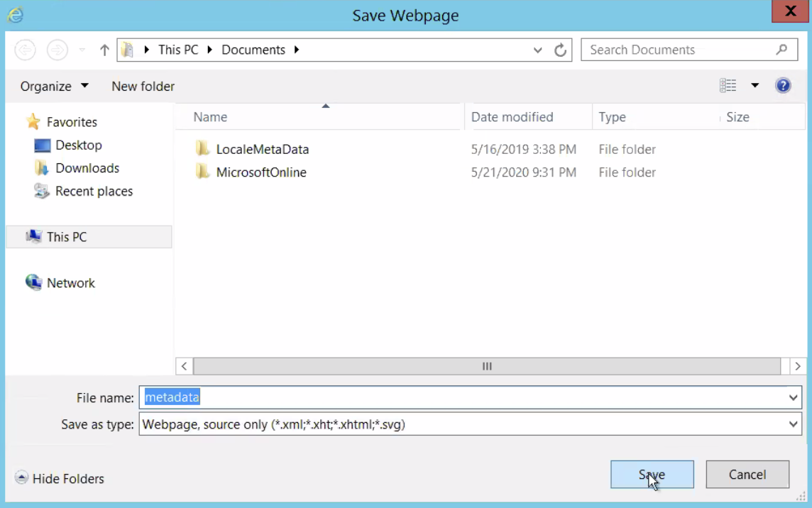Open the Organize dropdown menu
This screenshot has height=508, width=812.
(53, 86)
